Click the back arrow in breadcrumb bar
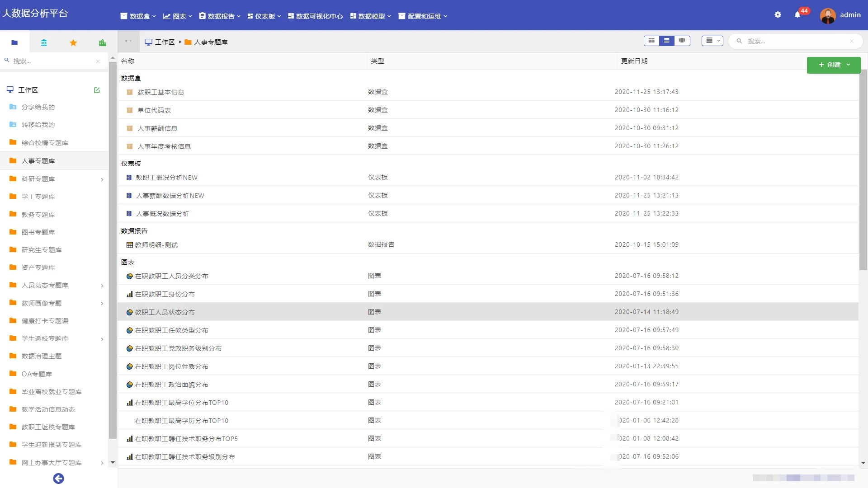The height and width of the screenshot is (488, 868). tap(128, 41)
